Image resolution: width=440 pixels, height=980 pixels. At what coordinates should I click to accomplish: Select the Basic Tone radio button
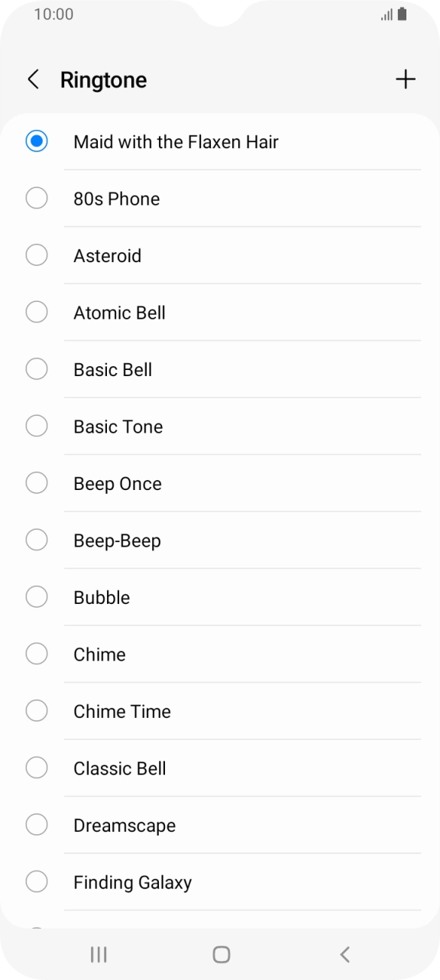coord(36,426)
